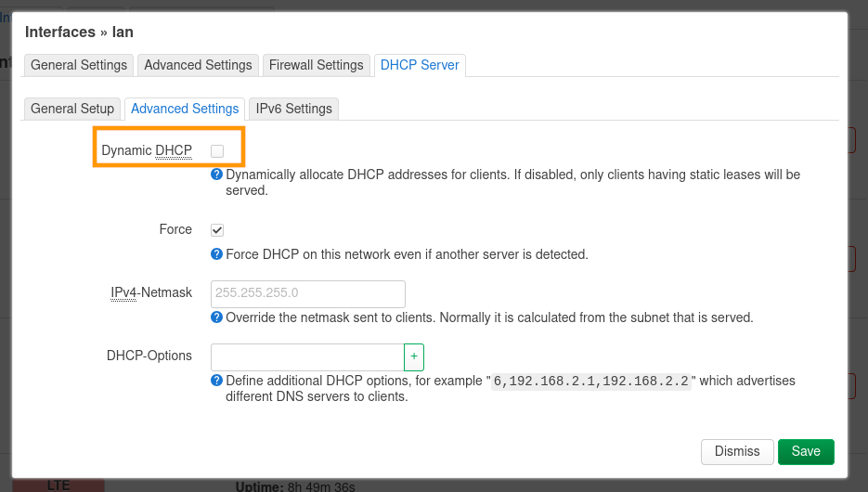Click into the DHCP-Options text field
Viewport: 868px width, 492px height.
click(306, 357)
